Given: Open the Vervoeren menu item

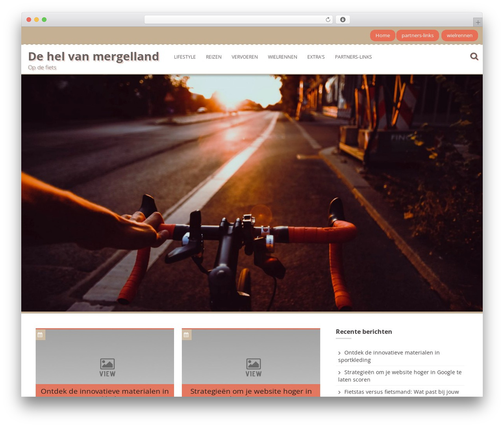Looking at the screenshot, I should [x=245, y=57].
